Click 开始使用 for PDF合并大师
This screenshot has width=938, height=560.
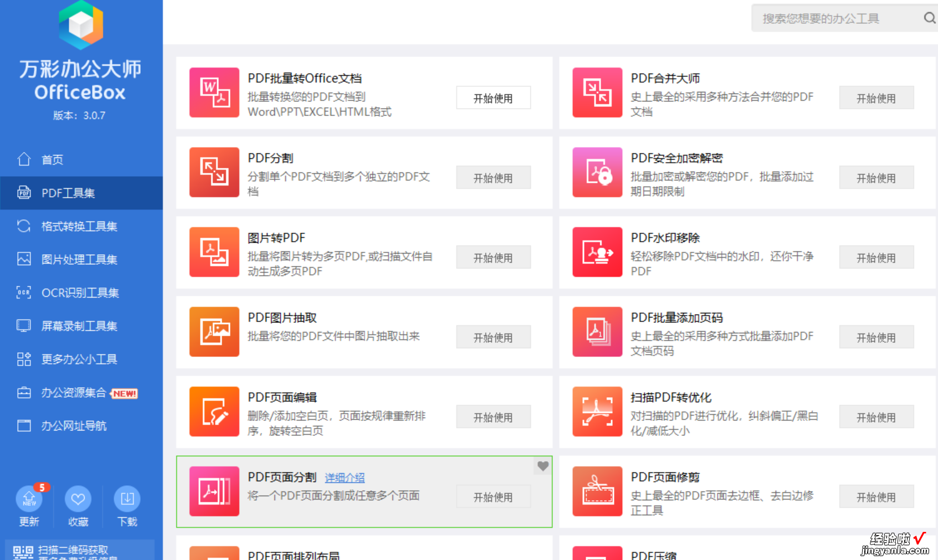coord(876,98)
